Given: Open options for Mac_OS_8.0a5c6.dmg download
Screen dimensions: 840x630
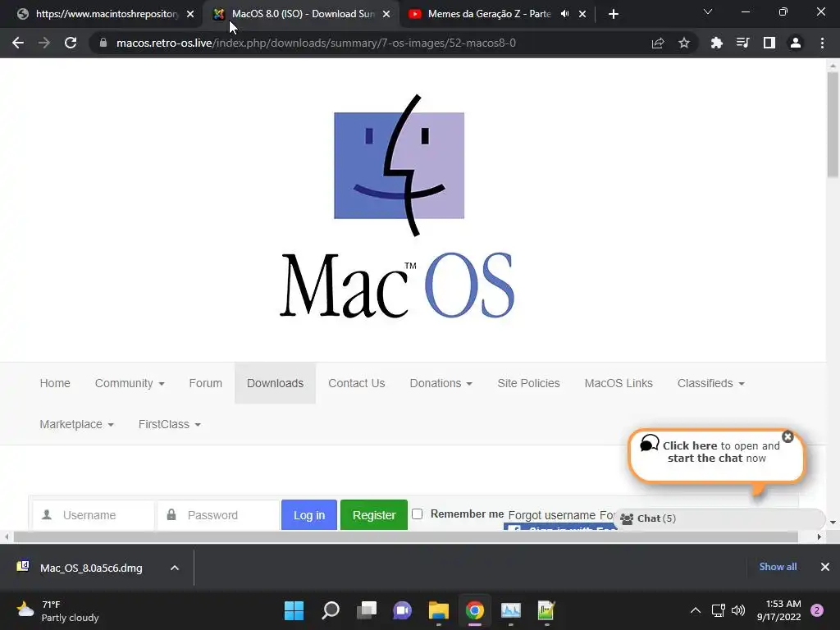Looking at the screenshot, I should click(175, 568).
